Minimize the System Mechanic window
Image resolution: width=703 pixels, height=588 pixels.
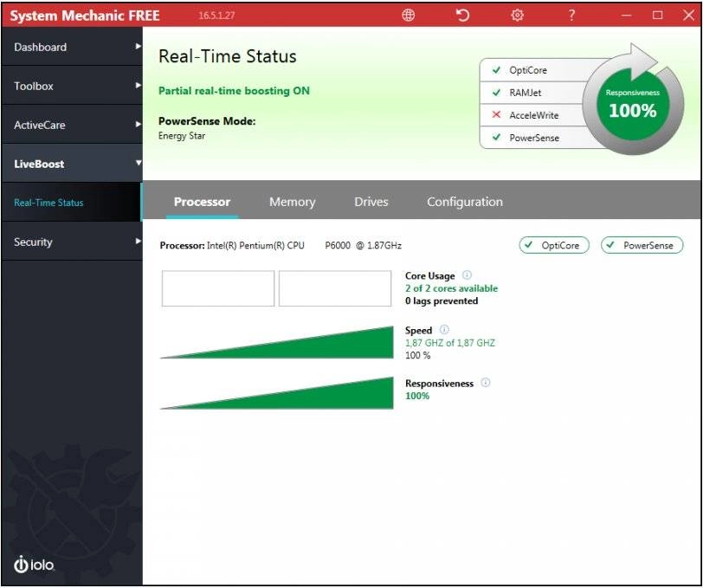point(626,16)
